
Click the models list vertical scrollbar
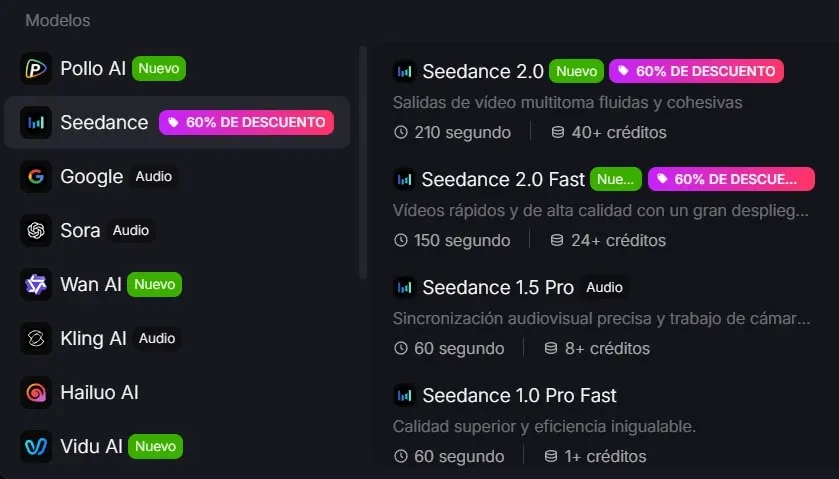[x=363, y=163]
